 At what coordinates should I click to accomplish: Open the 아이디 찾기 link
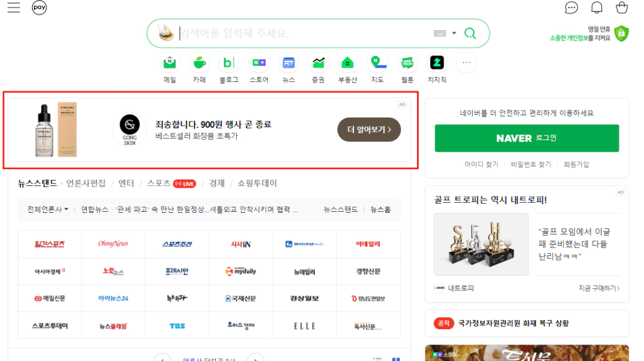481,164
